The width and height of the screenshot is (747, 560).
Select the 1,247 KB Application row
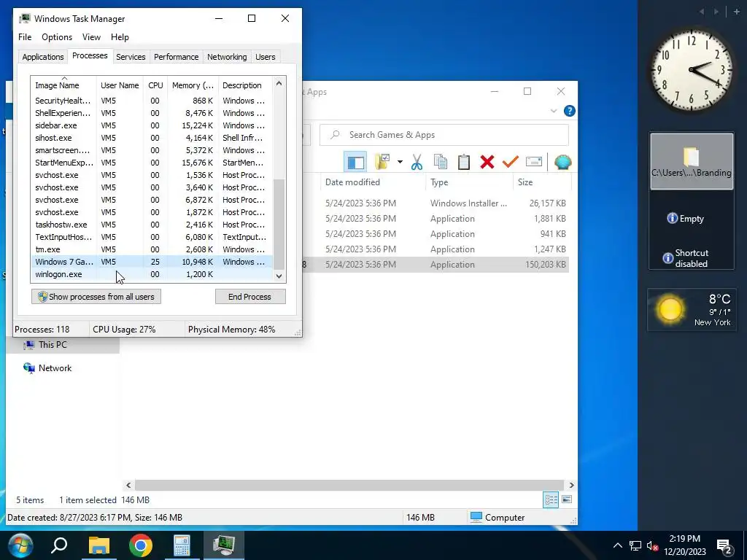click(x=436, y=249)
